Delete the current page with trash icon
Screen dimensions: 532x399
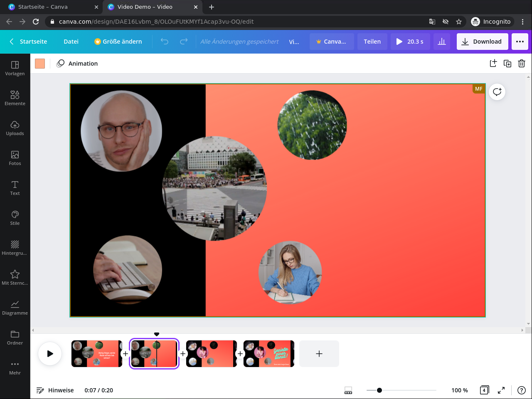[x=522, y=63]
